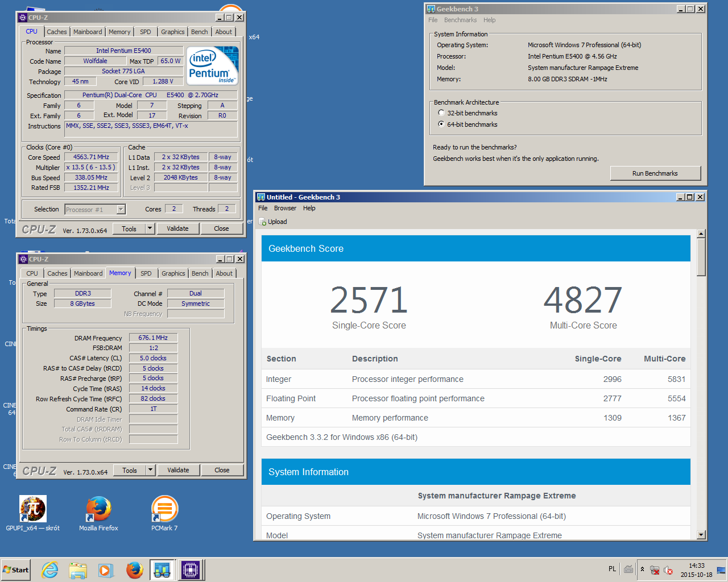The height and width of the screenshot is (582, 728).
Task: Open Bench tab in lower CPU-Z window
Action: tap(200, 273)
